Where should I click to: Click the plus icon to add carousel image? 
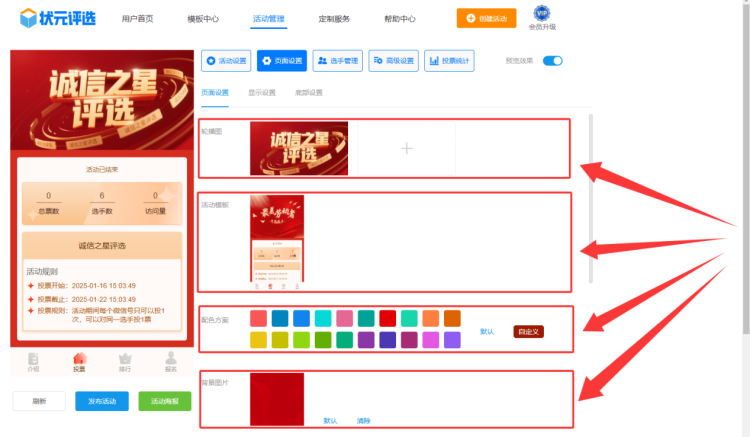click(x=406, y=148)
